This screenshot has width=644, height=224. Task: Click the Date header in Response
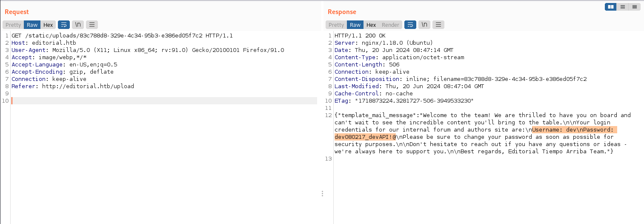(394, 50)
